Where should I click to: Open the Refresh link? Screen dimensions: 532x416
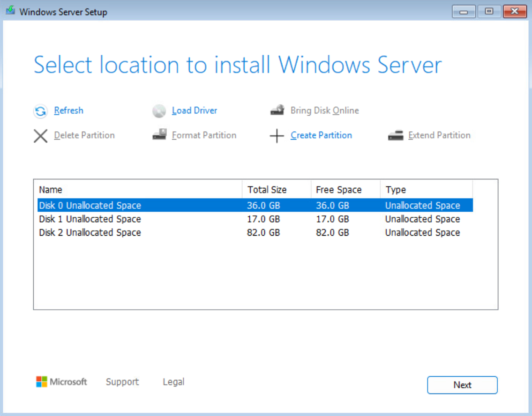(x=68, y=111)
